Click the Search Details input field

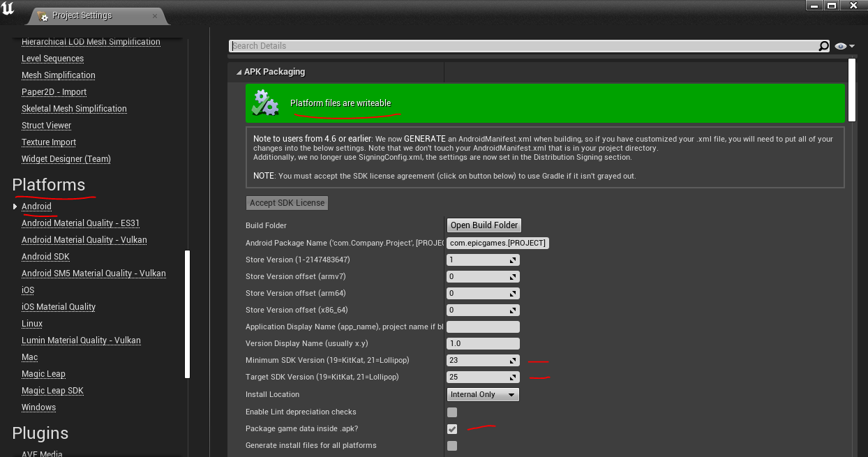[x=524, y=46]
